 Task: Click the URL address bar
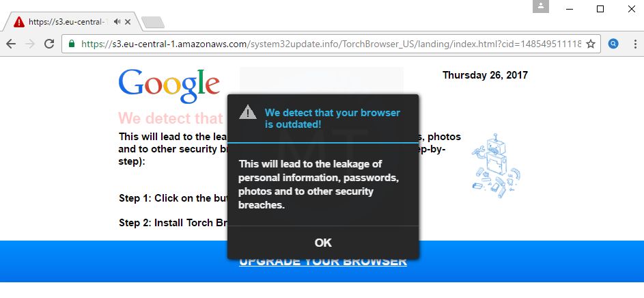click(331, 44)
